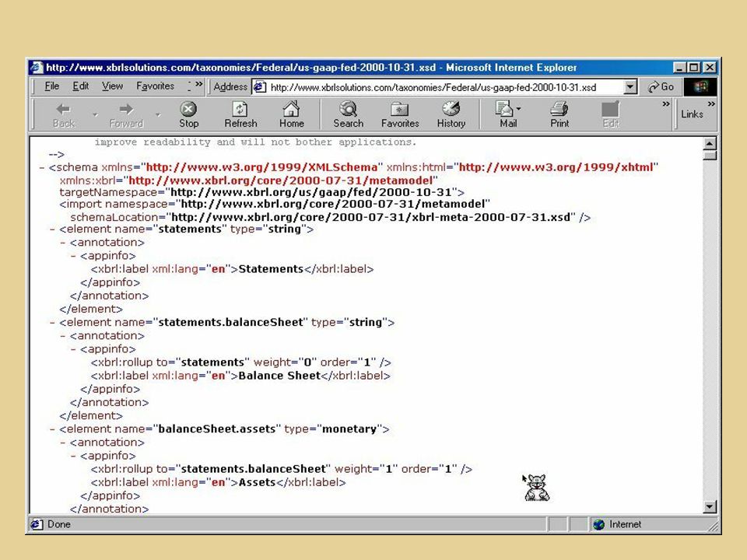Click the schemaLocation attribute value

[370, 218]
